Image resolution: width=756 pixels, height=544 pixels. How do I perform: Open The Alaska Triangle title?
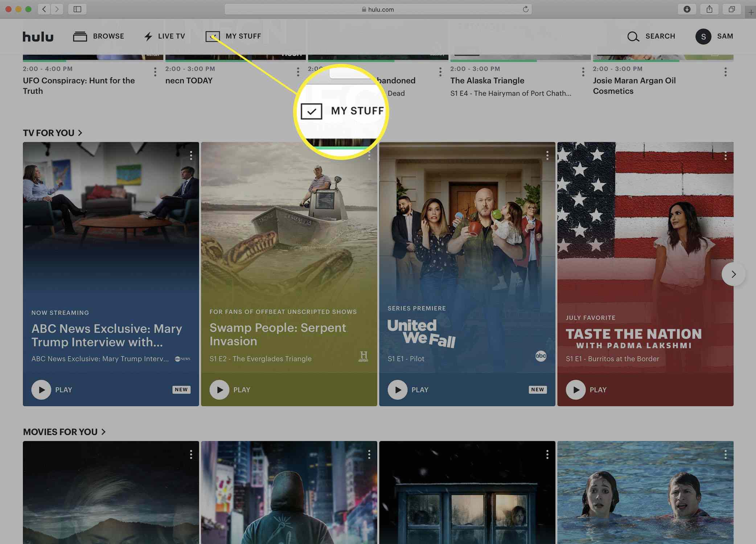coord(487,81)
